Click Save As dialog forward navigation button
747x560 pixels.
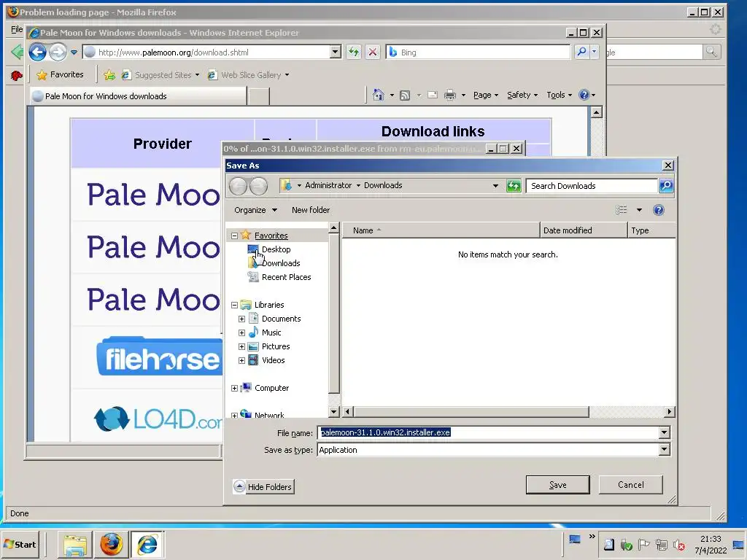click(259, 186)
